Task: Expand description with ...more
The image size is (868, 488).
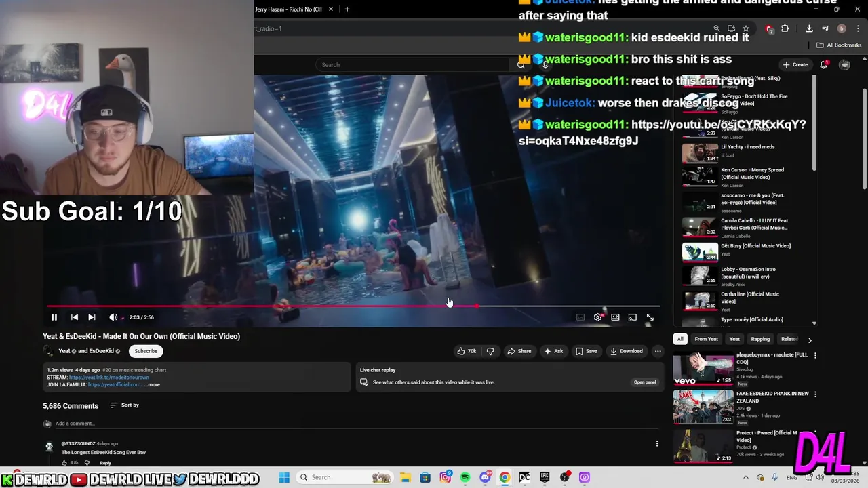Action: [153, 385]
